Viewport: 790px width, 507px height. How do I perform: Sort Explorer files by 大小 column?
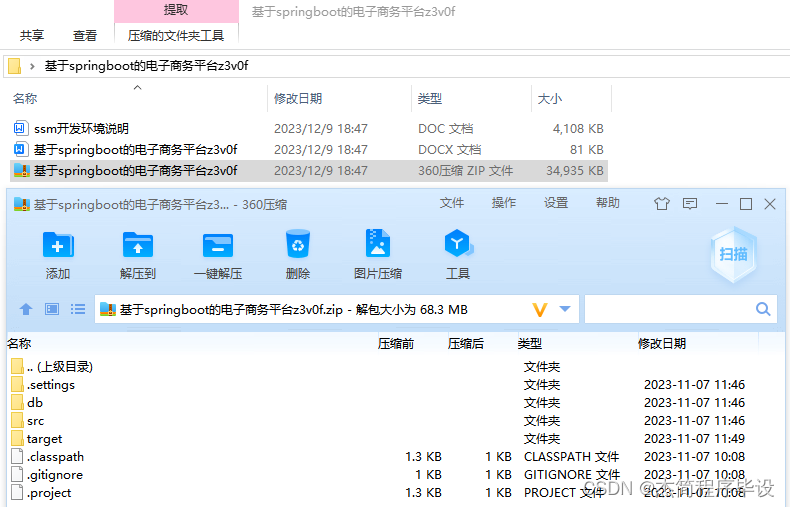tap(550, 98)
